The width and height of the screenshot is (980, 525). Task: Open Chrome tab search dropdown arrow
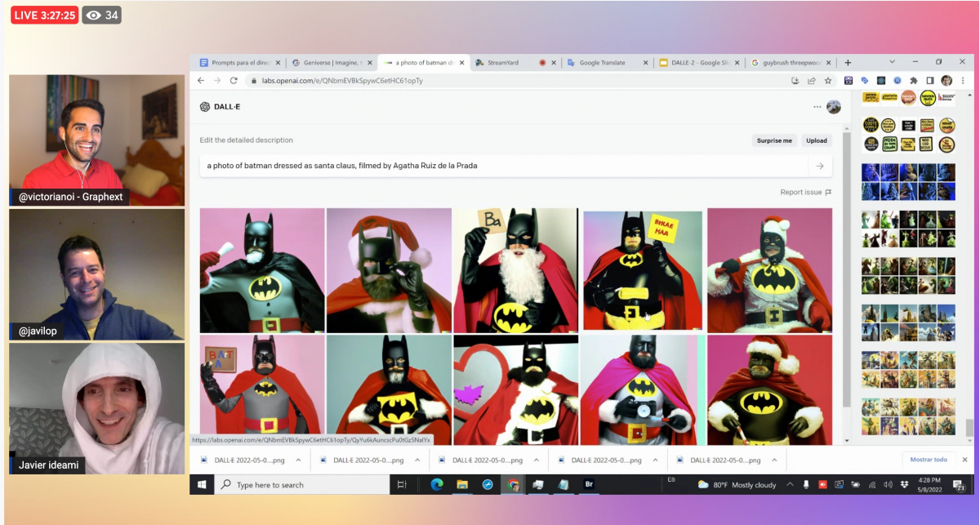point(891,62)
